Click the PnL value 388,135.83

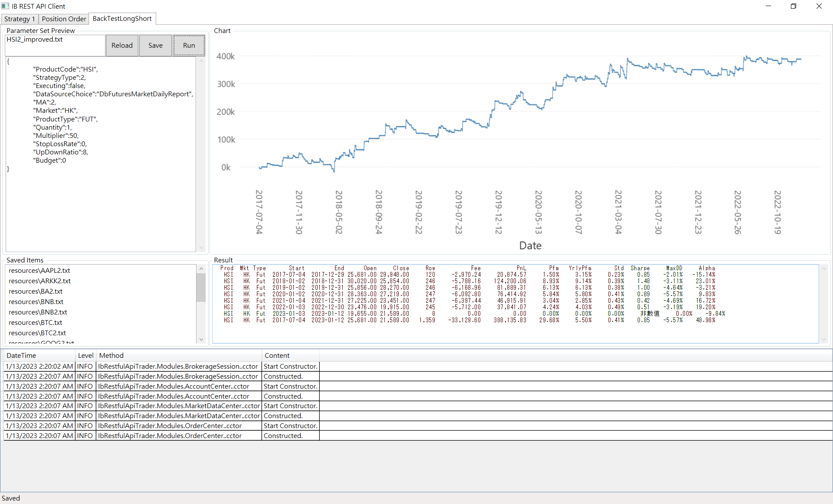coord(510,321)
